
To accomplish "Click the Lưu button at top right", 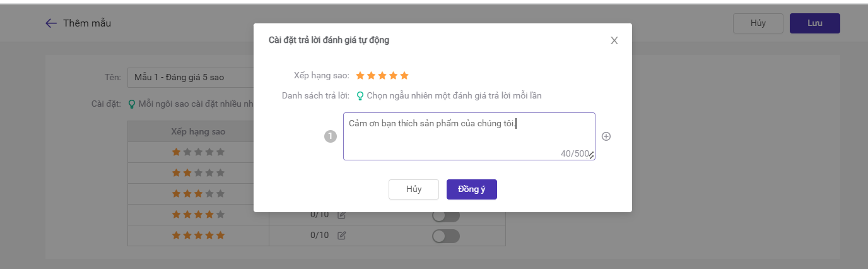I will [815, 23].
